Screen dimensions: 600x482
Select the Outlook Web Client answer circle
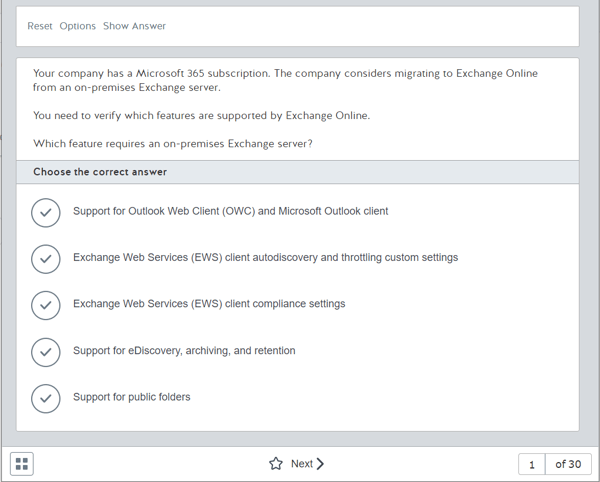pos(46,213)
